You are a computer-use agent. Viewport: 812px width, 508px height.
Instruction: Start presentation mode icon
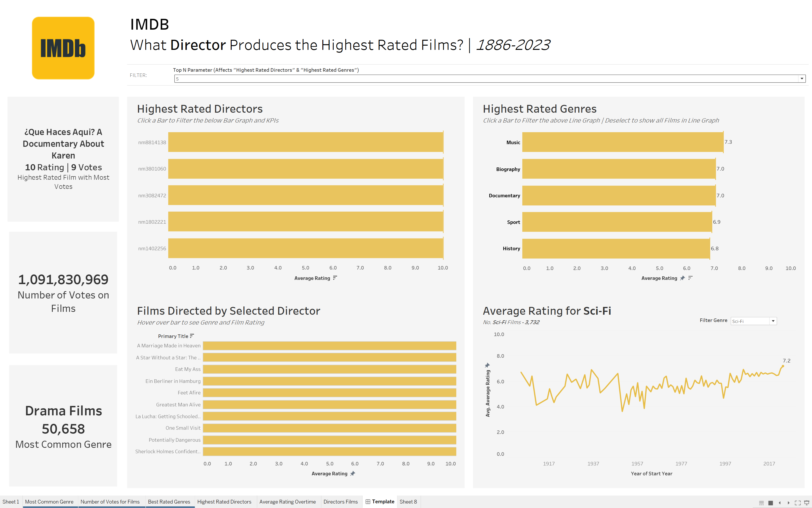coord(807,503)
